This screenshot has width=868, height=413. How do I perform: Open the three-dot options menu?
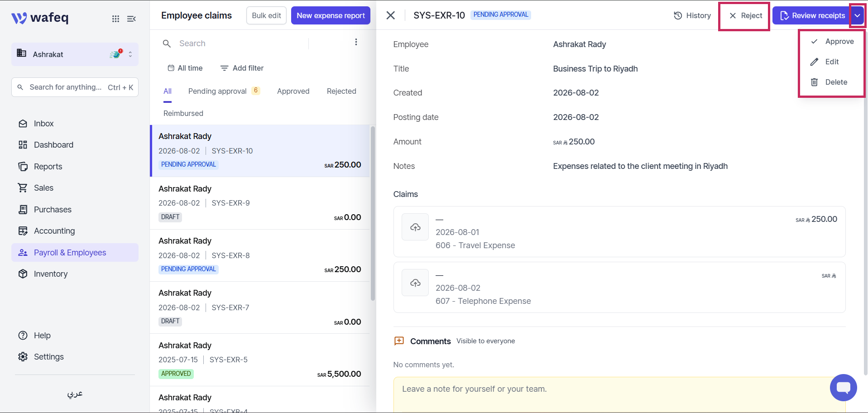356,42
